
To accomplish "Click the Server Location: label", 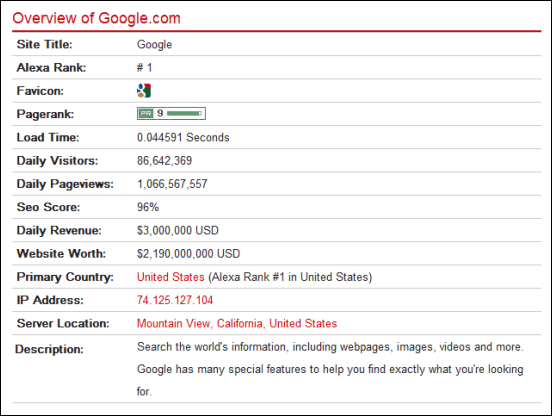I will click(x=63, y=323).
